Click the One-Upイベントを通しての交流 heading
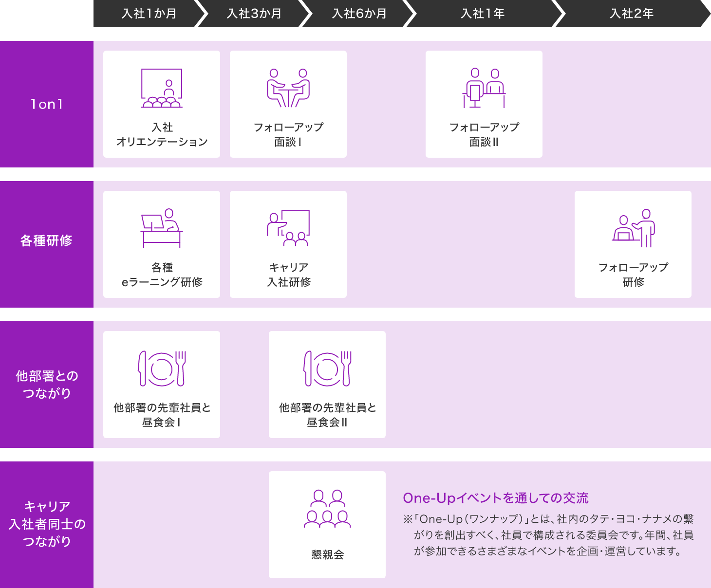This screenshot has height=588, width=711. click(x=496, y=498)
